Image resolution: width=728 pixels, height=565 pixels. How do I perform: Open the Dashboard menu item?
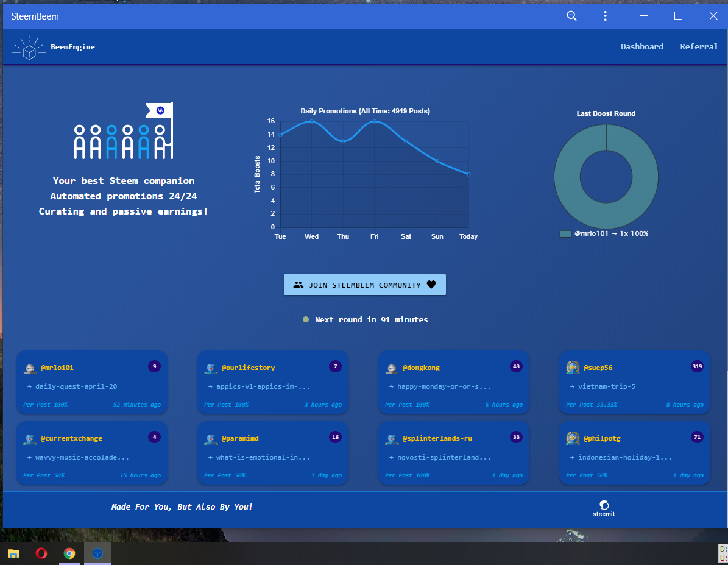(x=641, y=47)
